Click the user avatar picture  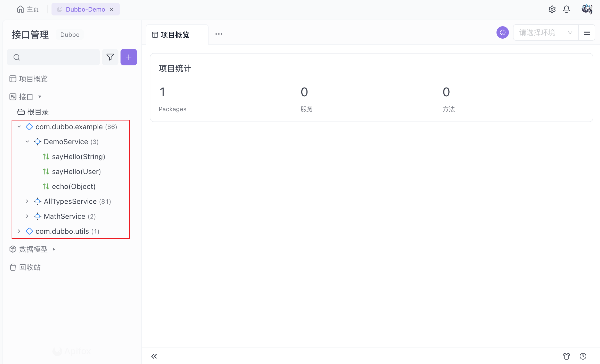pyautogui.click(x=587, y=9)
